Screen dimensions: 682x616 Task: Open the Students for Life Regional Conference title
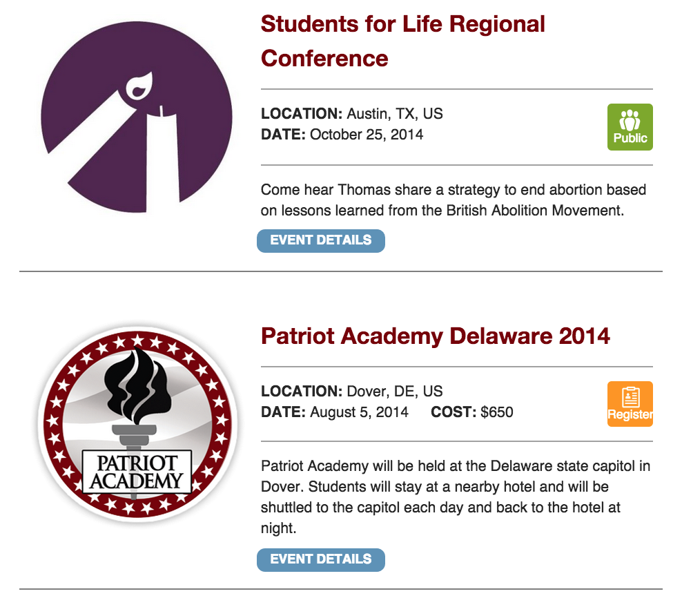pos(402,41)
